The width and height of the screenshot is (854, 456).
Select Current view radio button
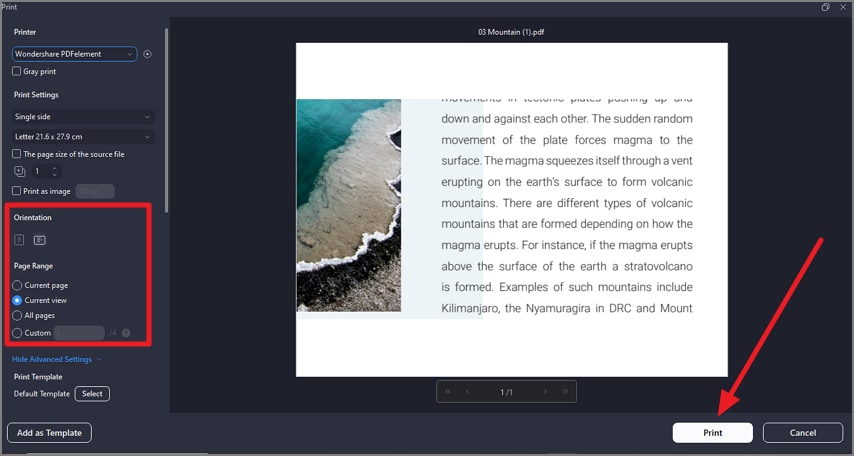click(17, 301)
